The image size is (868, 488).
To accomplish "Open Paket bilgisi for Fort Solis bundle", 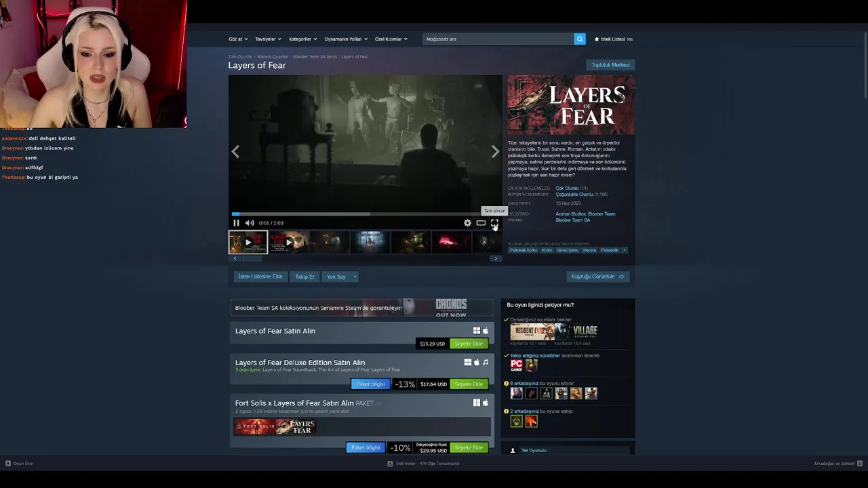I will pyautogui.click(x=366, y=448).
